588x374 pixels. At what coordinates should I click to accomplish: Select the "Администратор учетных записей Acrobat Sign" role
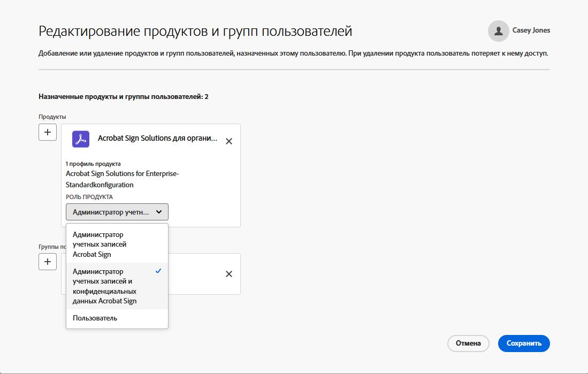[x=100, y=245]
